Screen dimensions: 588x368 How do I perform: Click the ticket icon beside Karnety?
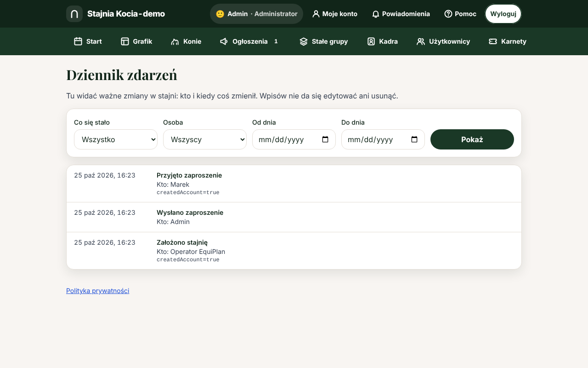(493, 41)
